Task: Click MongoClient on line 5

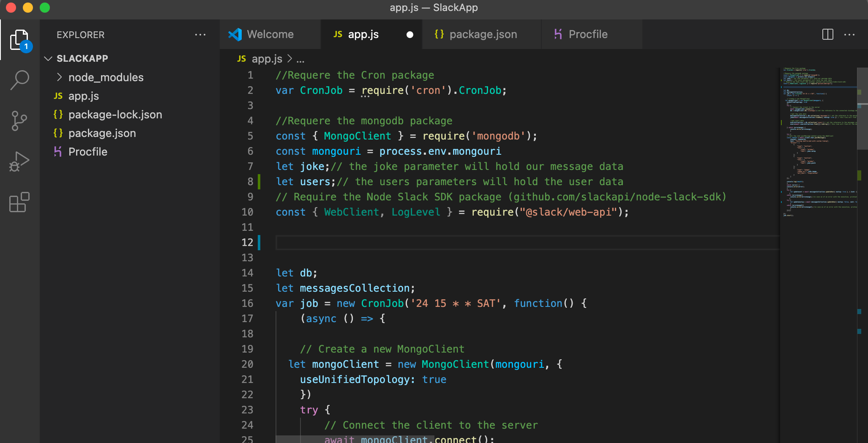Action: (358, 136)
